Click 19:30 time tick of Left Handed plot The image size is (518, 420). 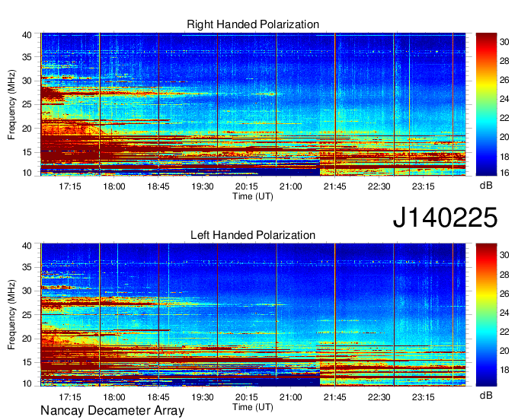(x=203, y=397)
